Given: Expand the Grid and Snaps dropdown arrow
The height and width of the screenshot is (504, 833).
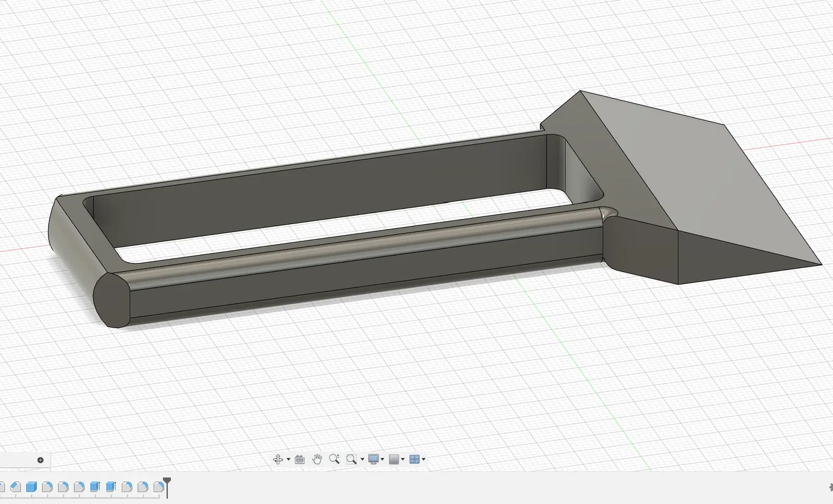Looking at the screenshot, I should tap(403, 460).
